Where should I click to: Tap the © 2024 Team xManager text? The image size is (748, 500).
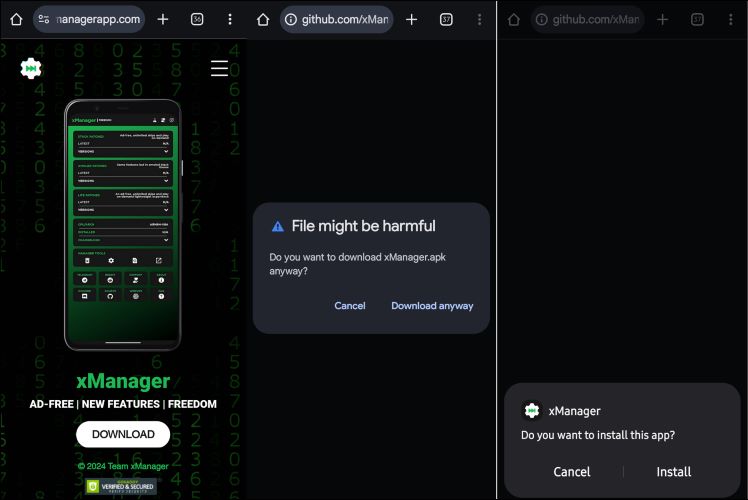pyautogui.click(x=123, y=466)
